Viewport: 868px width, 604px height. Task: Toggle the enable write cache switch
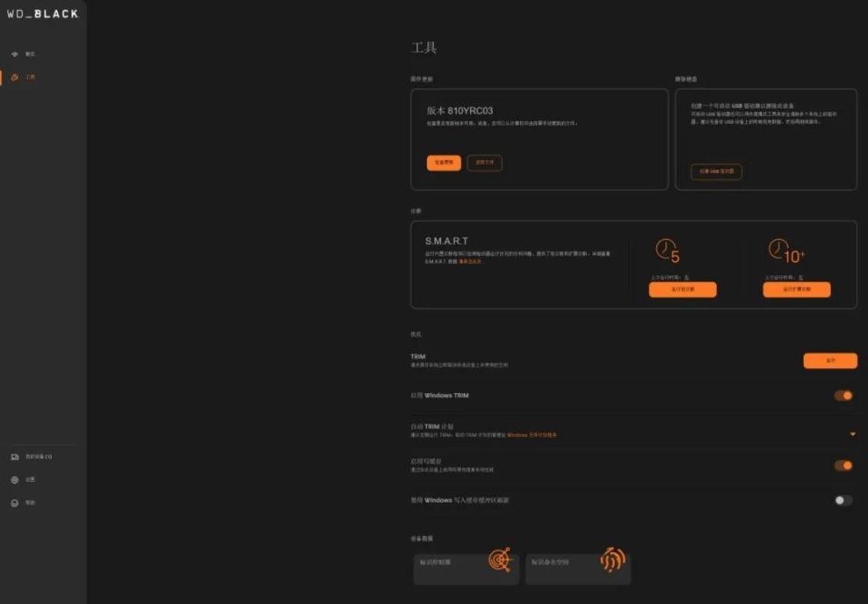[x=844, y=466]
